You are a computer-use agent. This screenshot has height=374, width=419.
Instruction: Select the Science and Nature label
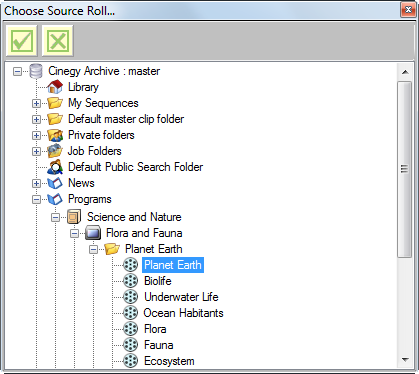(x=134, y=217)
